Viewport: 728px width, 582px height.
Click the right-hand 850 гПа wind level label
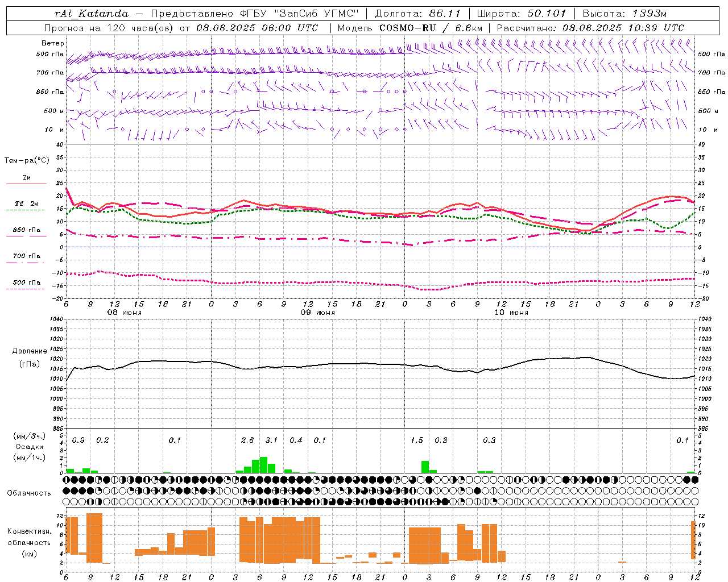712,92
